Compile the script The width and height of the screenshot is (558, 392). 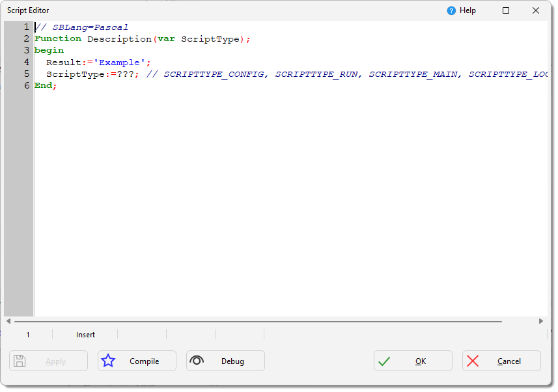tap(137, 361)
